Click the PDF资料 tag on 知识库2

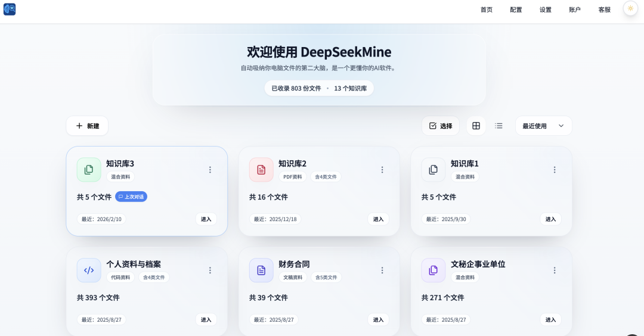click(x=292, y=177)
